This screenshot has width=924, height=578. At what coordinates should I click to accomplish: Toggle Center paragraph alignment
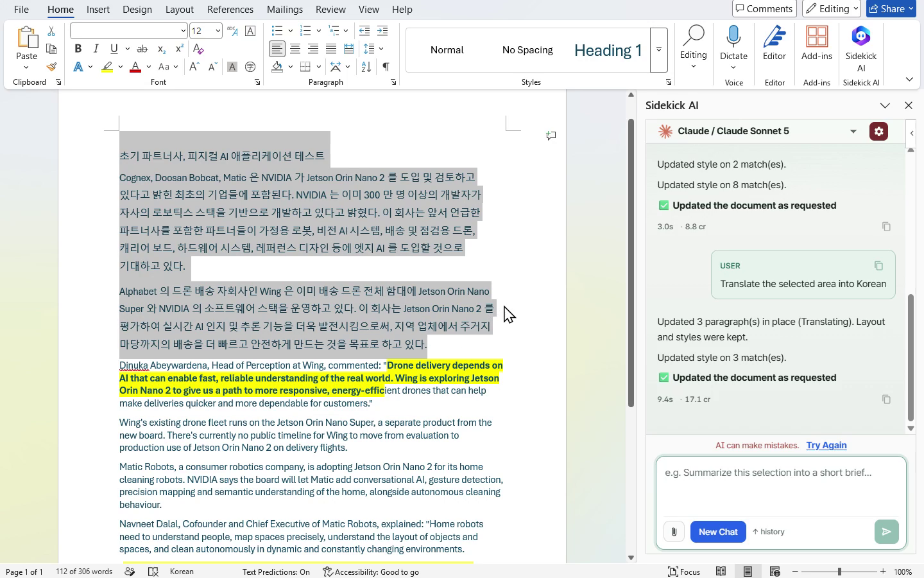(x=295, y=49)
